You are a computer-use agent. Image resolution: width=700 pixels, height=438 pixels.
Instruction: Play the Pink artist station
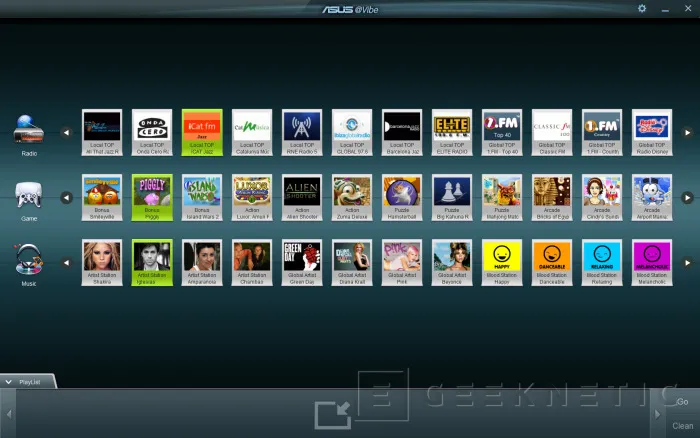coord(402,263)
